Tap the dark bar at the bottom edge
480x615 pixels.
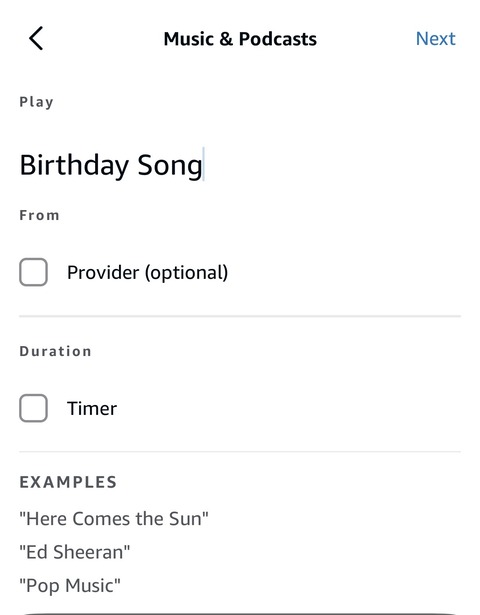point(240,613)
